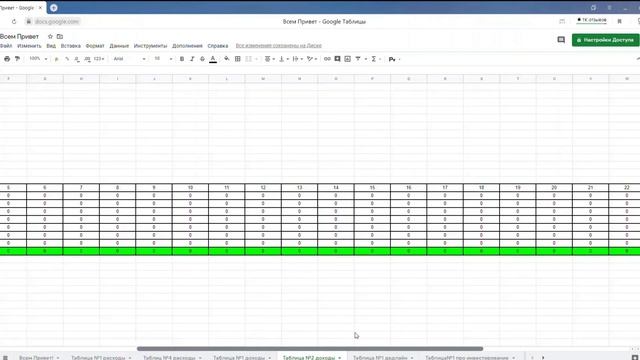The width and height of the screenshot is (640, 360).
Task: Click the horizontal scrollbar thumb
Action: [310, 349]
